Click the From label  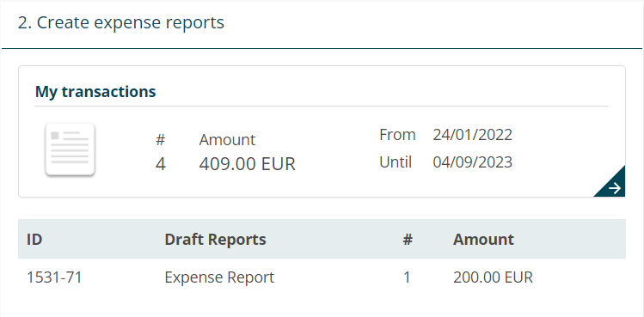coord(397,135)
